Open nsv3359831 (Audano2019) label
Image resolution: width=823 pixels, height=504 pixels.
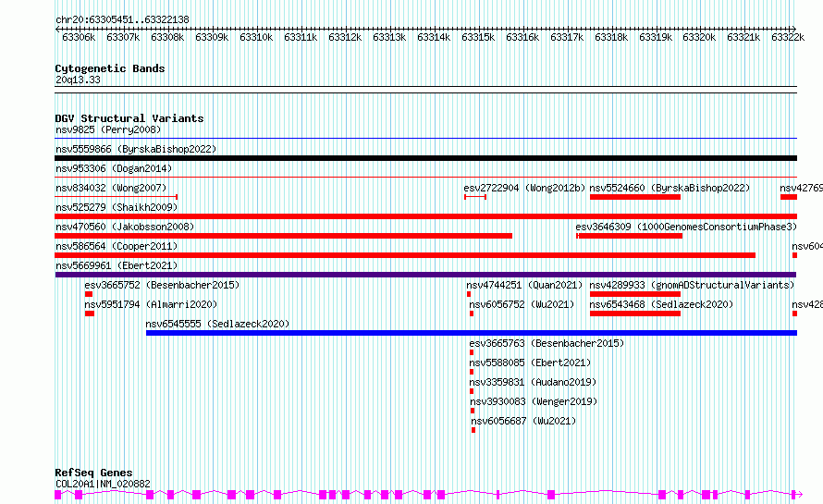point(533,382)
